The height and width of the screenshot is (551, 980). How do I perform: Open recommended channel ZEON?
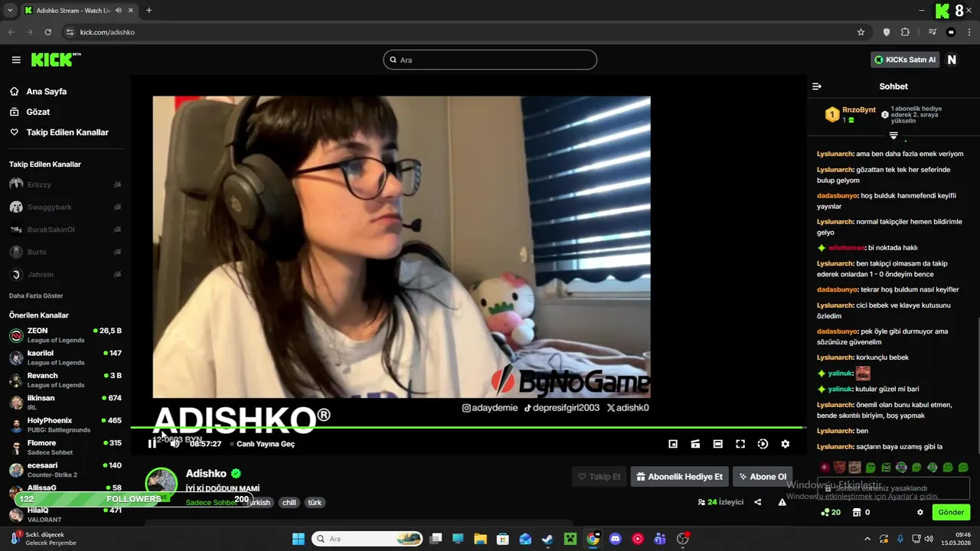[x=65, y=335]
